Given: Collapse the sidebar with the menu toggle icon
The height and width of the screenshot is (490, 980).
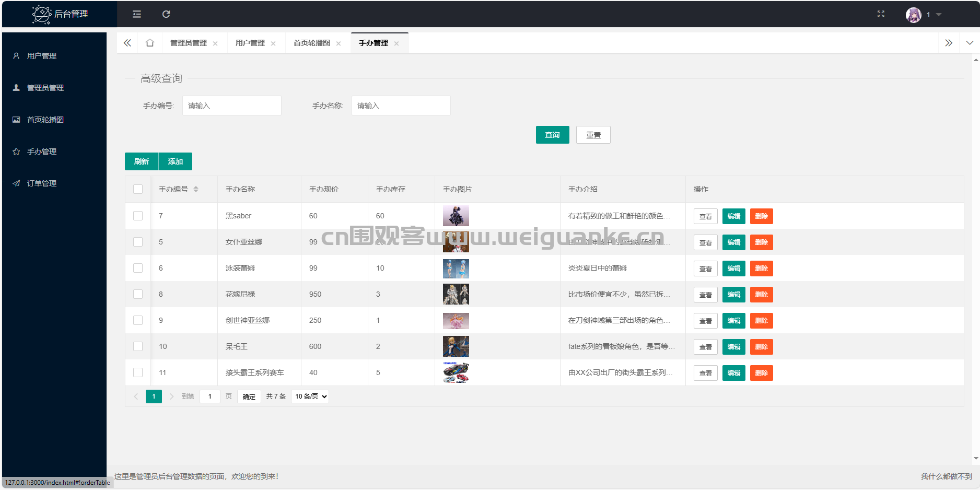Looking at the screenshot, I should point(137,14).
